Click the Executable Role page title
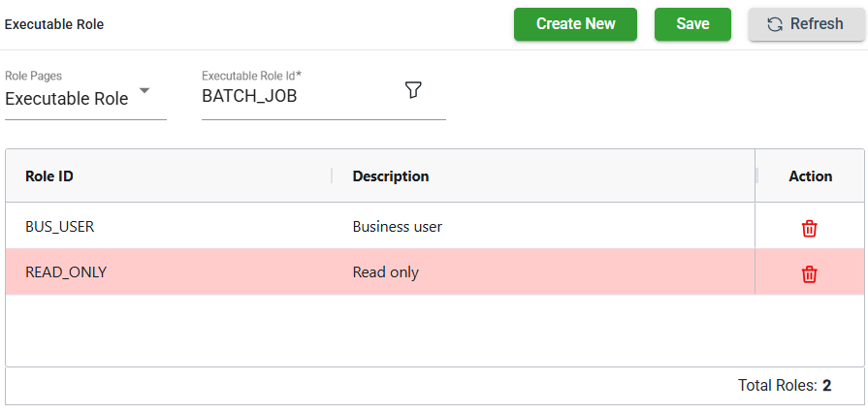The height and width of the screenshot is (414, 868). click(x=54, y=24)
